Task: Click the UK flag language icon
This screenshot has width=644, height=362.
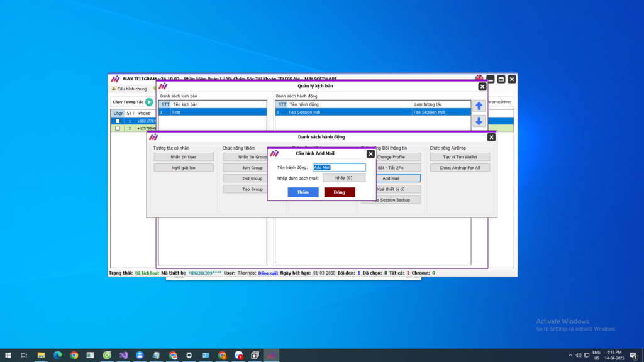Action: pyautogui.click(x=479, y=79)
